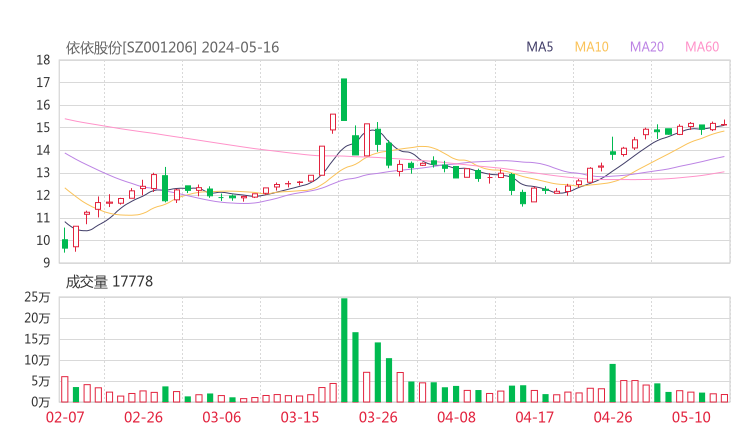Click the 10万 volume axis label

click(x=37, y=360)
